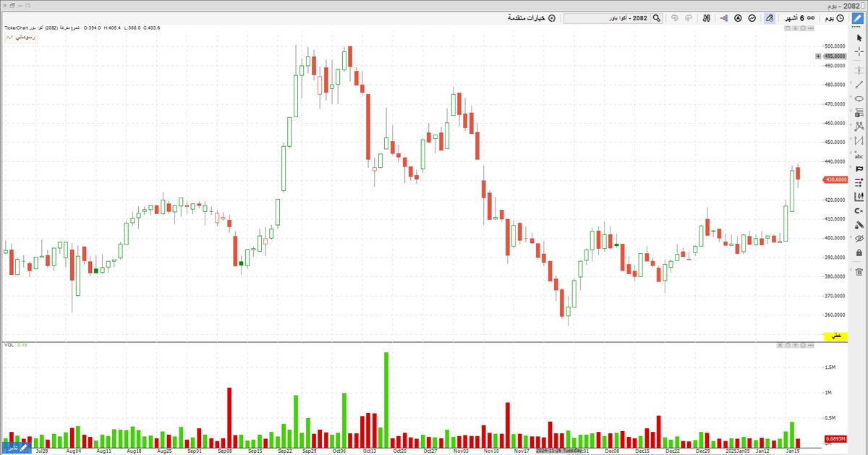868x455 pixels.
Task: Click the Sep01 date on time axis
Action: [x=194, y=451]
